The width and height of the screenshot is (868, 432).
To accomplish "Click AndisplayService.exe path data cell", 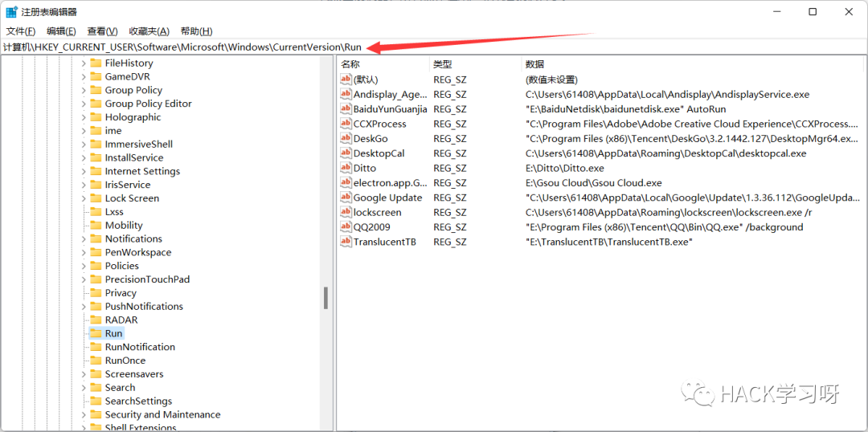I will [x=667, y=95].
